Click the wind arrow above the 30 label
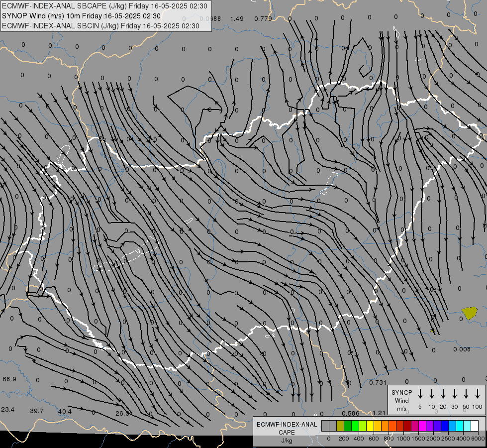This screenshot has height=448, width=487. (x=455, y=394)
